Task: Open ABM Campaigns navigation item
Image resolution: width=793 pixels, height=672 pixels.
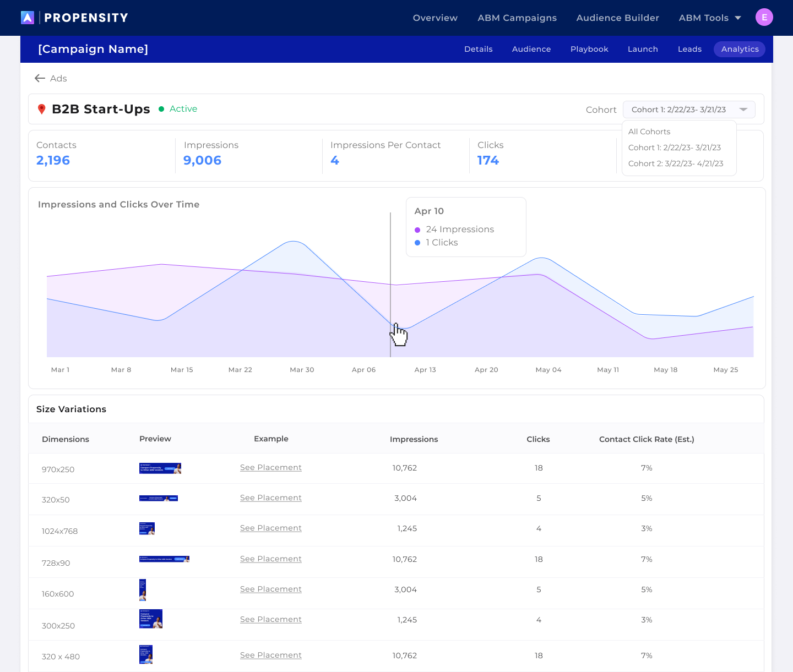Action: coord(517,18)
